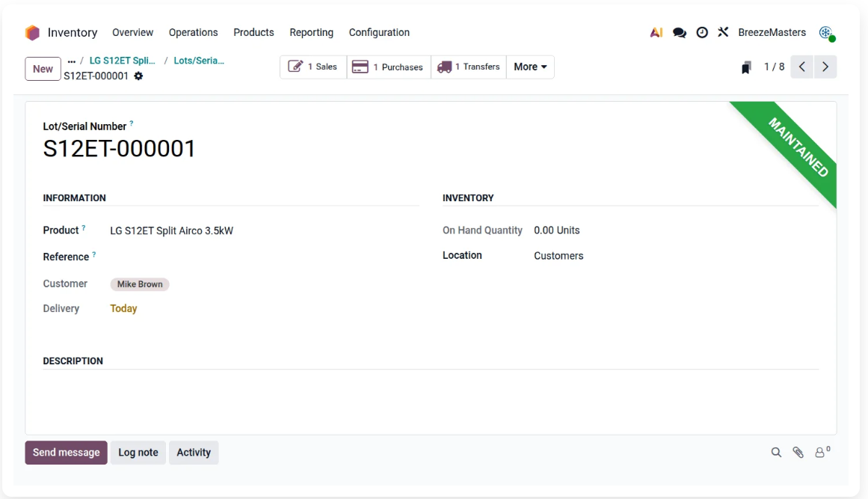Image resolution: width=868 pixels, height=499 pixels.
Task: Open the AI assistant icon
Action: click(656, 33)
